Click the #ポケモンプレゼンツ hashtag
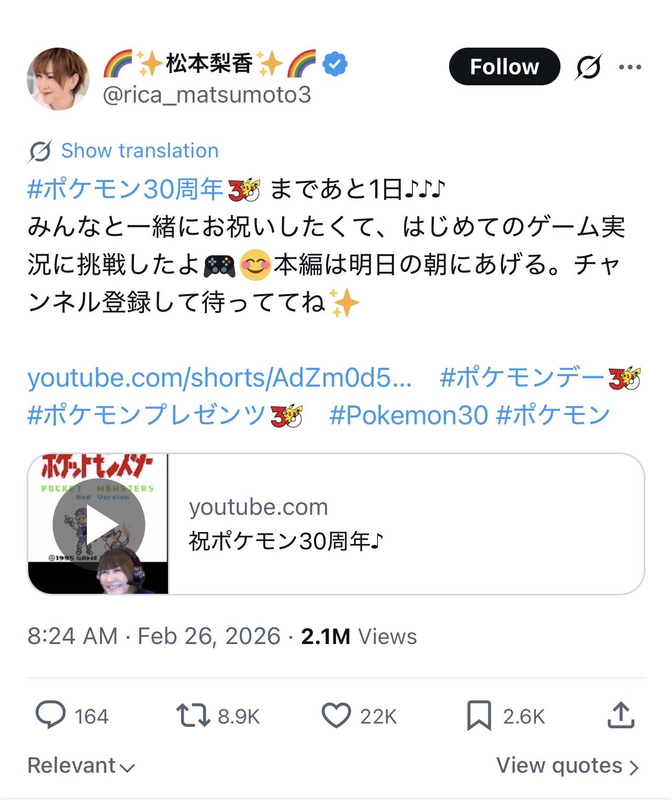Image resolution: width=672 pixels, height=801 pixels. (147, 415)
